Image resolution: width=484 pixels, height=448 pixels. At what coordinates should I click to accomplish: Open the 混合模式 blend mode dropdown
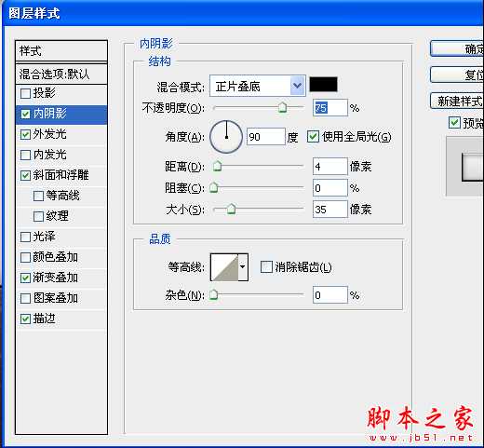click(x=258, y=86)
